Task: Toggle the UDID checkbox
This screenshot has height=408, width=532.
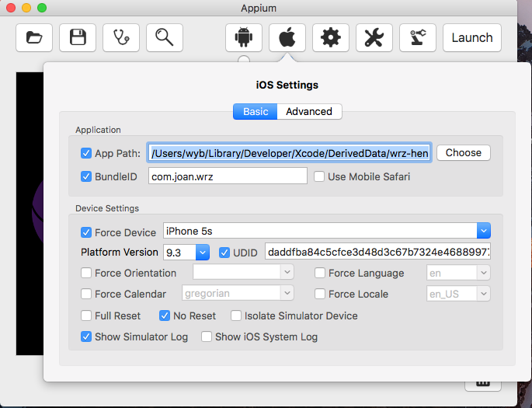Action: pos(224,253)
